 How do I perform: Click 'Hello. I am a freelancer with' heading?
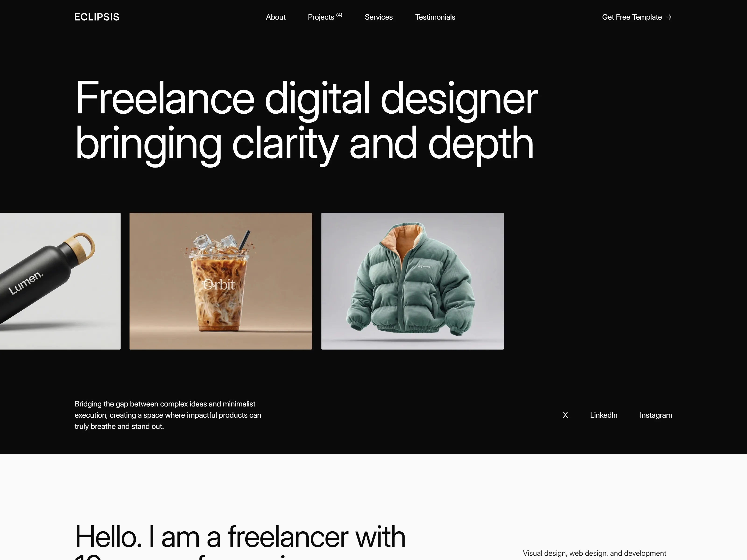pyautogui.click(x=240, y=536)
